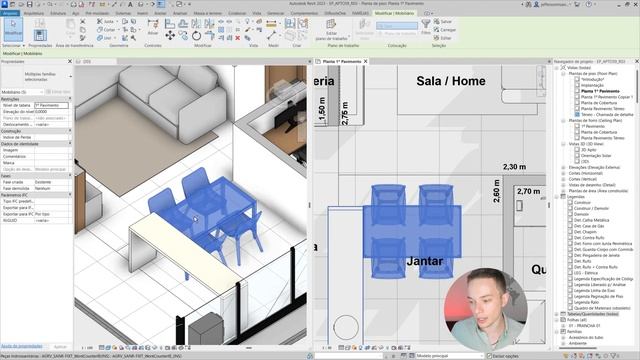Collapse the Legendas node
Screen dimensions: 640x360
tap(557, 197)
